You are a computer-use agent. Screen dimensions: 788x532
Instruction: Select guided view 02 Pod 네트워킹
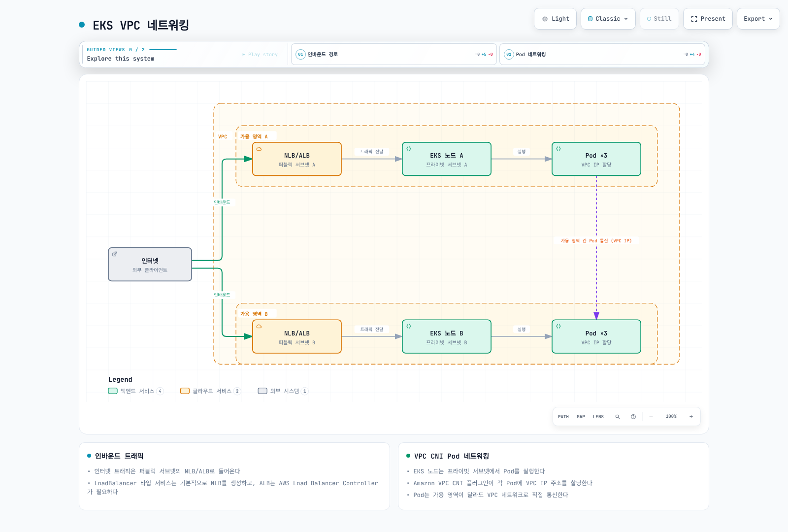pyautogui.click(x=602, y=54)
